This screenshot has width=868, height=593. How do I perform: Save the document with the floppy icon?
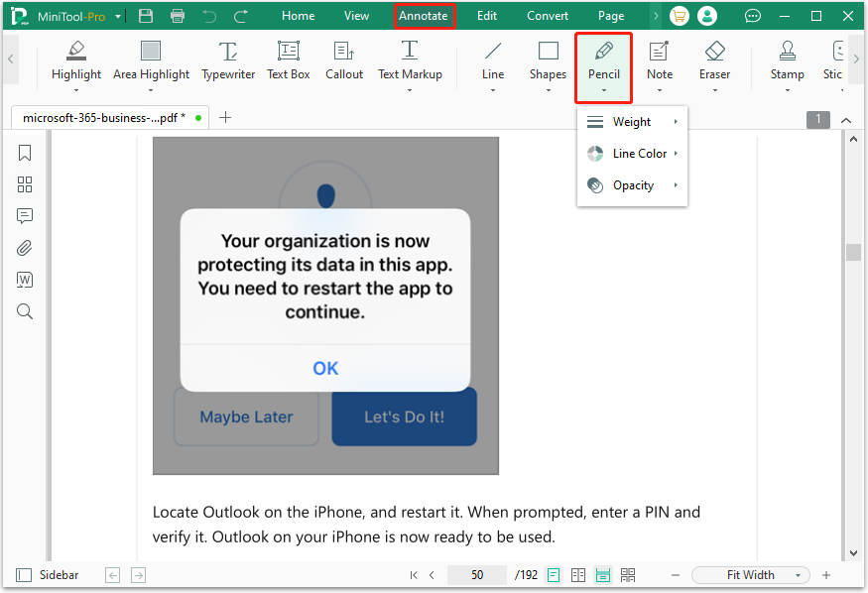[x=146, y=16]
